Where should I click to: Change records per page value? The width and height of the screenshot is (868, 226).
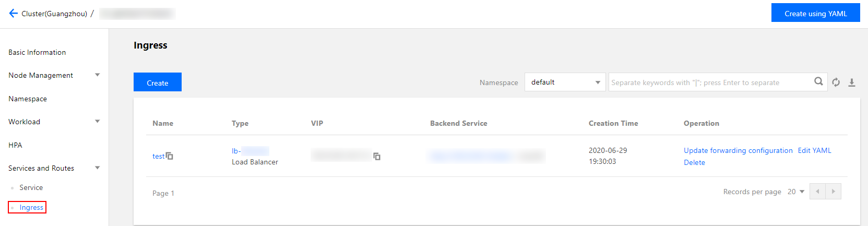tap(796, 192)
